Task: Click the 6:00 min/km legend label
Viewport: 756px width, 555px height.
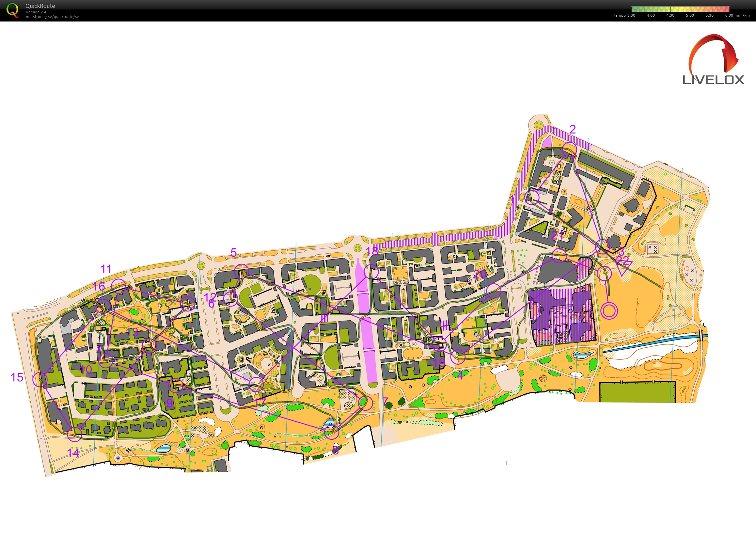Action: [737, 15]
